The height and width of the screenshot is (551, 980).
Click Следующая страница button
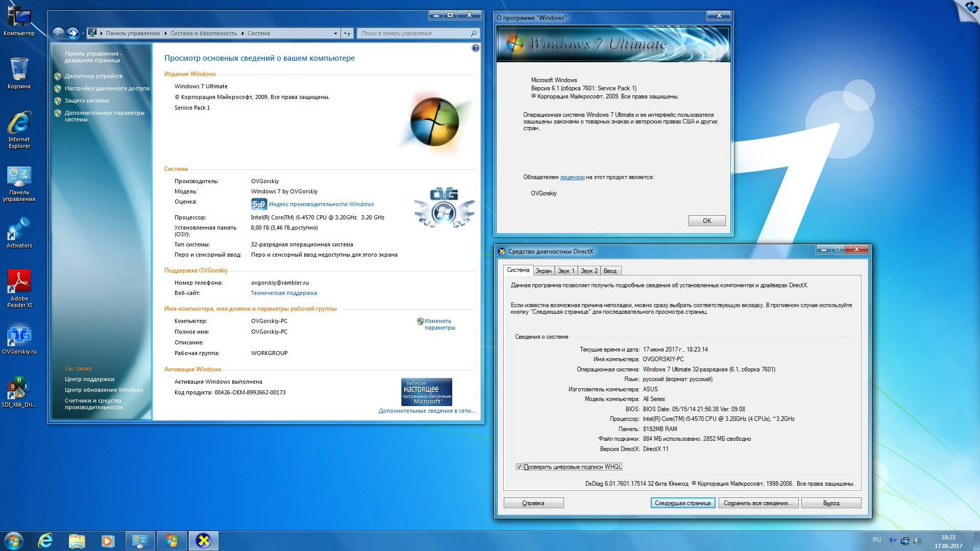click(683, 503)
